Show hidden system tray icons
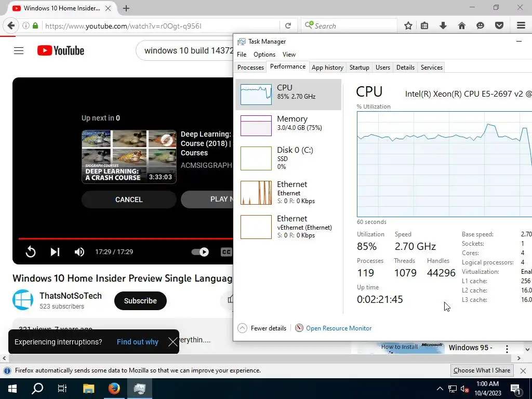The image size is (532, 399). point(440,389)
